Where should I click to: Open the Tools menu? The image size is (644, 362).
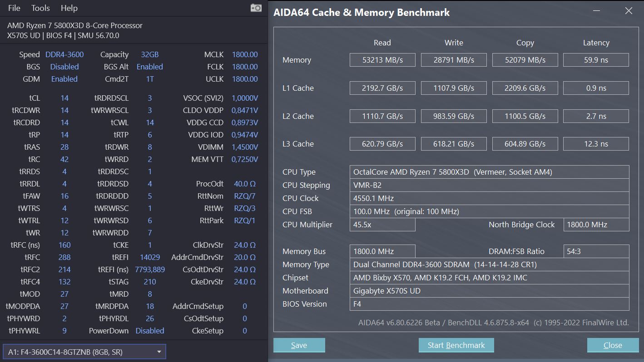click(x=40, y=8)
